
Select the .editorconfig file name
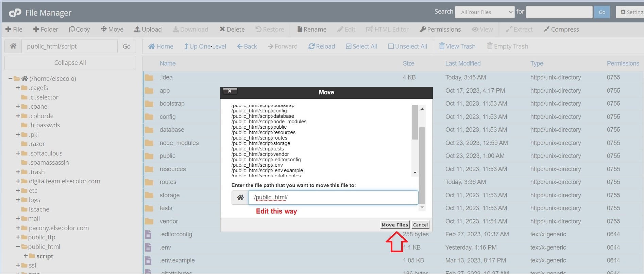click(x=176, y=234)
